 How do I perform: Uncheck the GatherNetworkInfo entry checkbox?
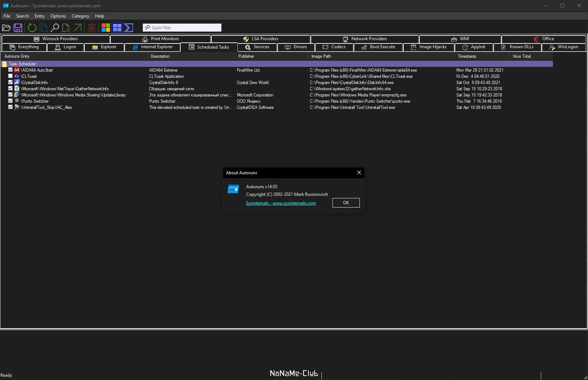(x=11, y=89)
